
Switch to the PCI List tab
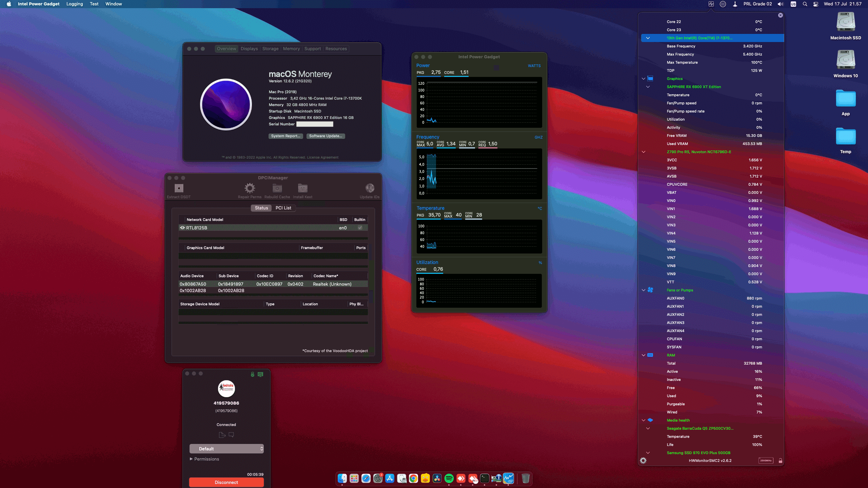coord(284,208)
